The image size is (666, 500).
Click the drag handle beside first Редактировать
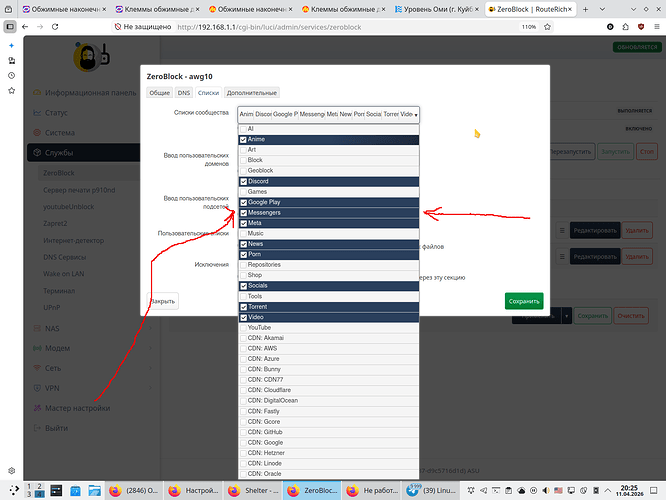coord(562,231)
